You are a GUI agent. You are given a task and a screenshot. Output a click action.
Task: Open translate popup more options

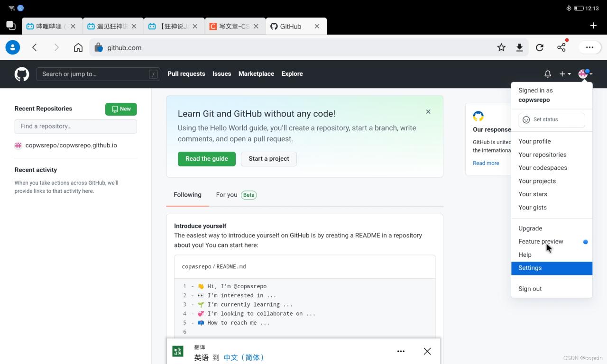[x=401, y=351]
